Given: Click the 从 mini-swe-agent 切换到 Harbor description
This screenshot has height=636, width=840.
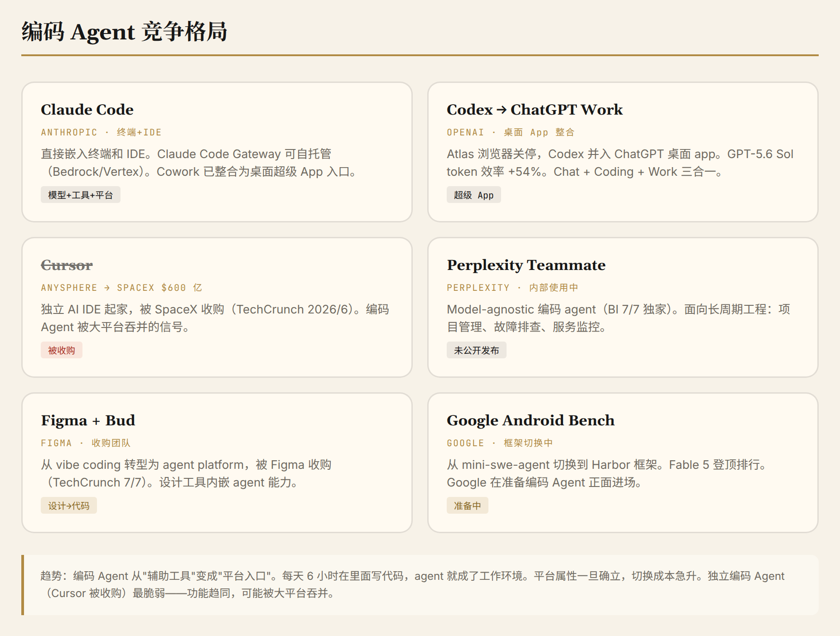Looking at the screenshot, I should point(607,474).
